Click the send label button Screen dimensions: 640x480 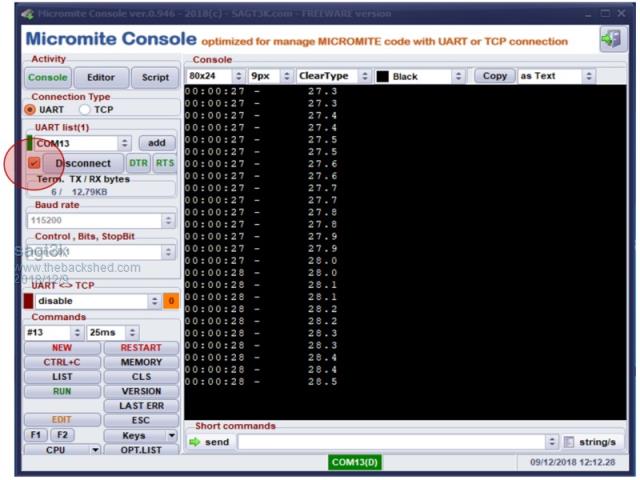point(217,442)
